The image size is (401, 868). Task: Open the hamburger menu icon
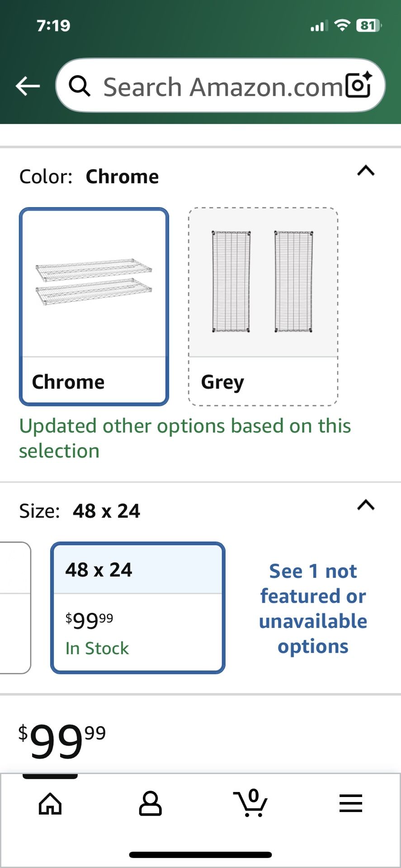pyautogui.click(x=350, y=804)
